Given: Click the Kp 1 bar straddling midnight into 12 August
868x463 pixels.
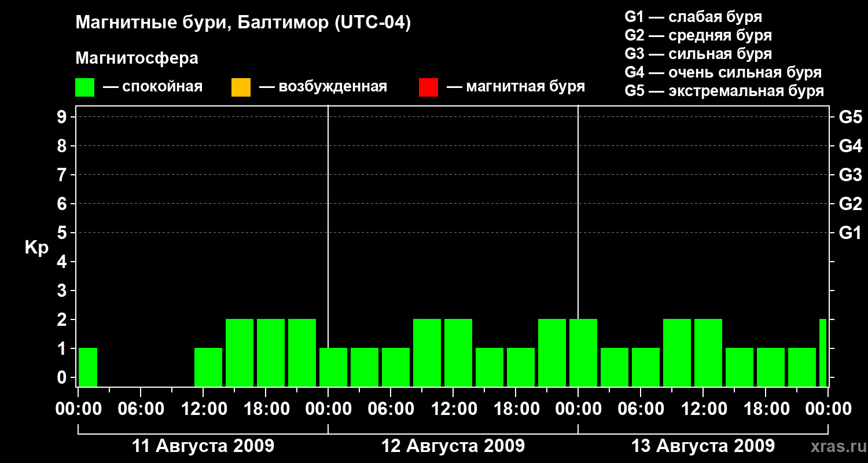Looking at the screenshot, I should click(333, 367).
